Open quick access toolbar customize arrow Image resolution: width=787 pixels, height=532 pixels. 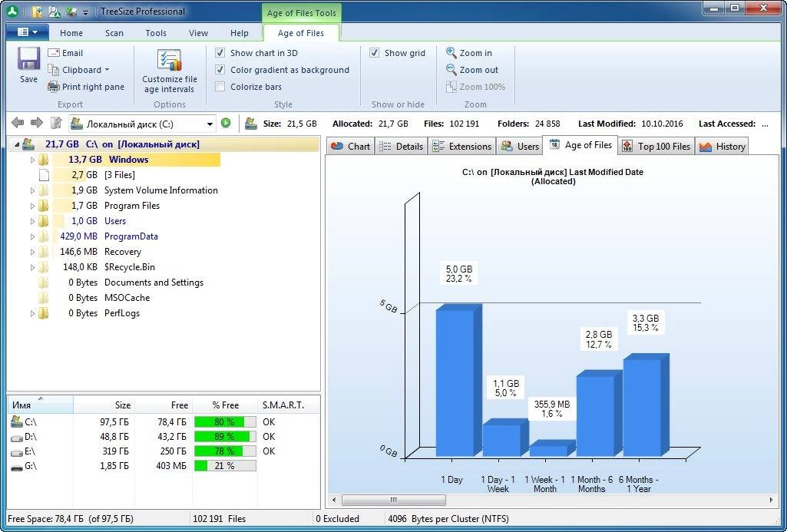pyautogui.click(x=86, y=12)
